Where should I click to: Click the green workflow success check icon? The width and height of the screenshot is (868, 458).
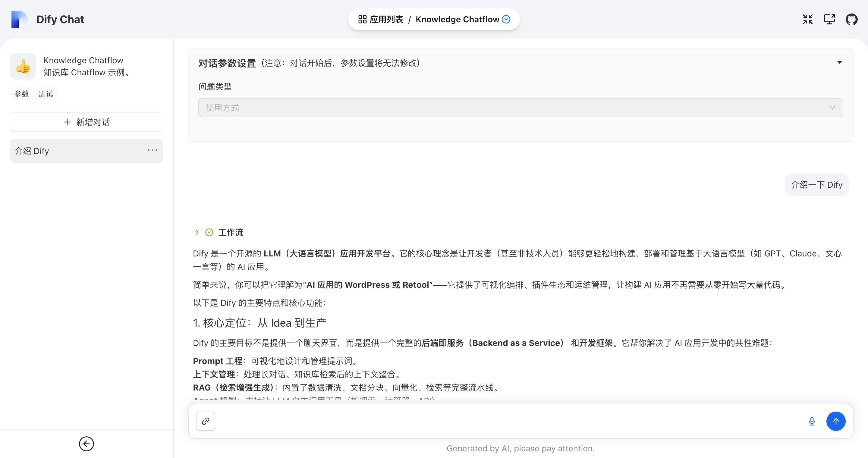coord(209,232)
